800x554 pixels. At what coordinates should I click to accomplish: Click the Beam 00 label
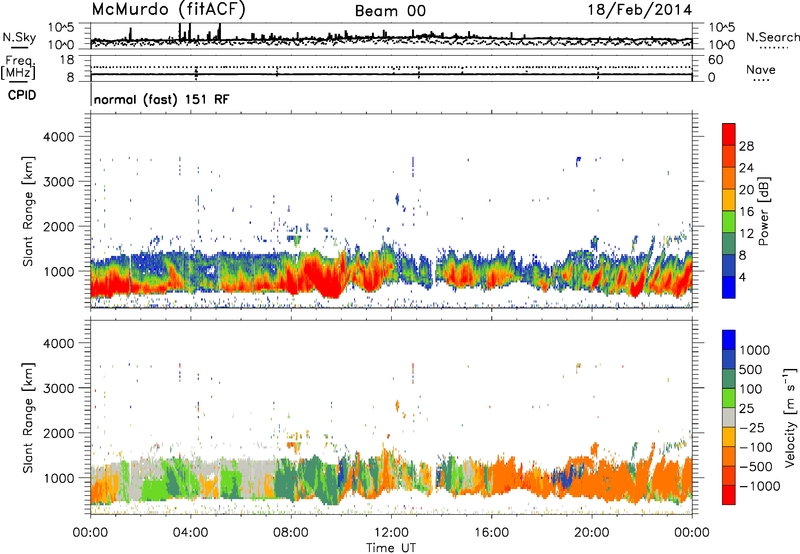click(x=390, y=11)
